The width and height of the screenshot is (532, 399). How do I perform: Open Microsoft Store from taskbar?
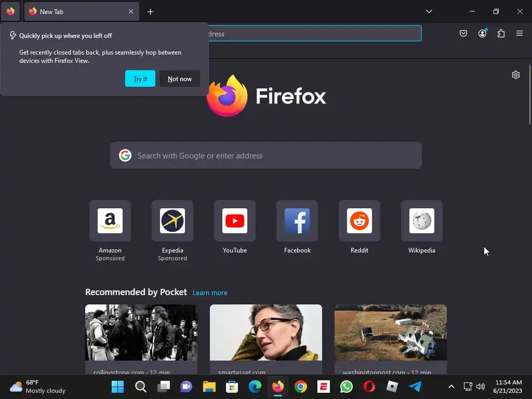click(232, 387)
